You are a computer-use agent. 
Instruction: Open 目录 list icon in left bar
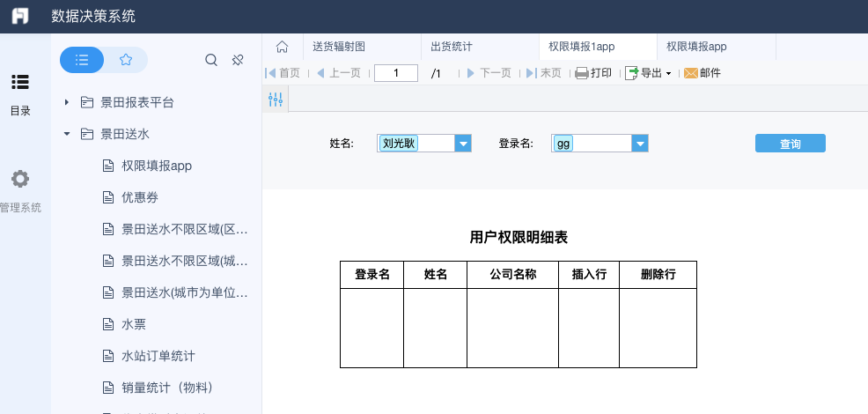tap(19, 82)
